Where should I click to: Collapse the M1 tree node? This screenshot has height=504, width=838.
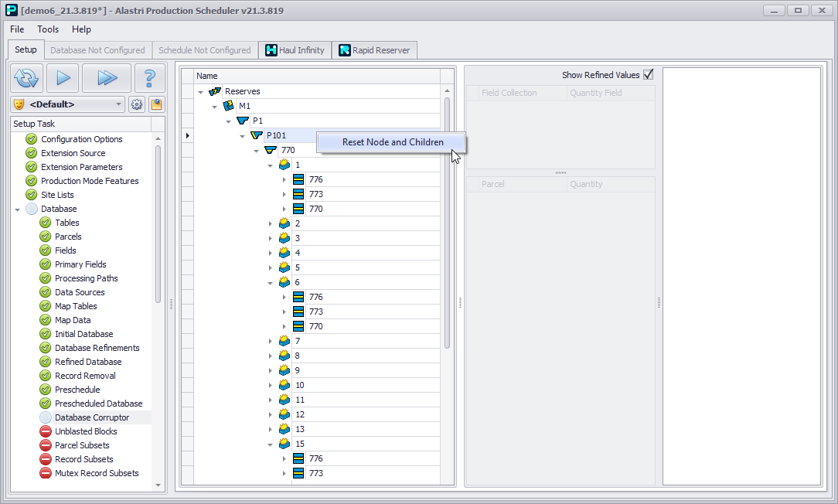coord(214,107)
